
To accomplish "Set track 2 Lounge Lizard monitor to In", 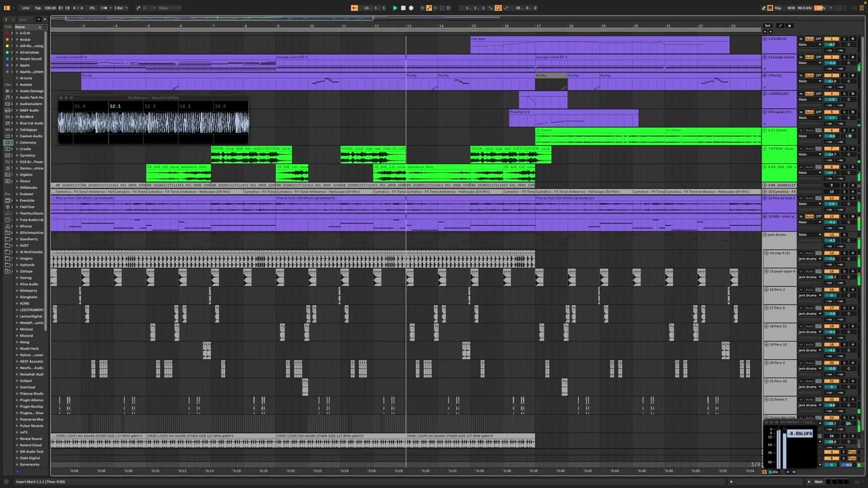I will tap(801, 57).
